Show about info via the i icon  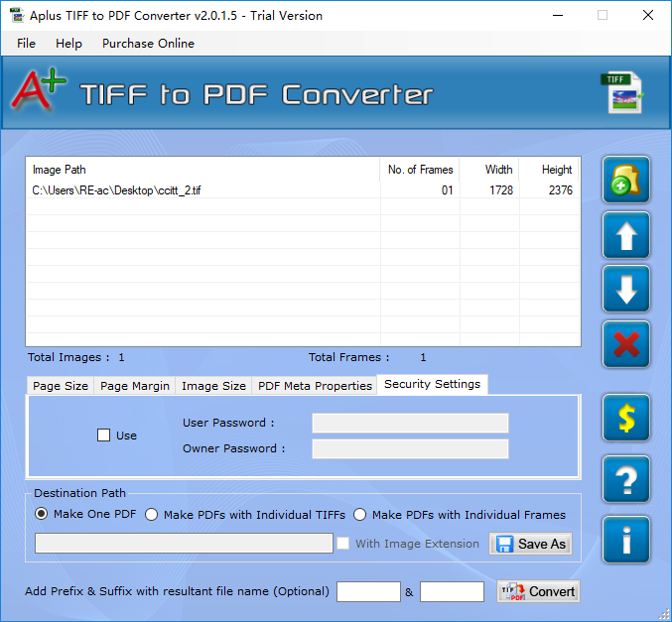tap(626, 540)
